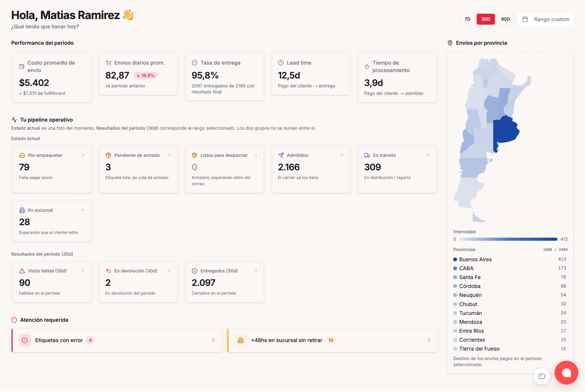The image size is (585, 392).
Task: Click the Intensidad gradient bar
Action: [508, 239]
